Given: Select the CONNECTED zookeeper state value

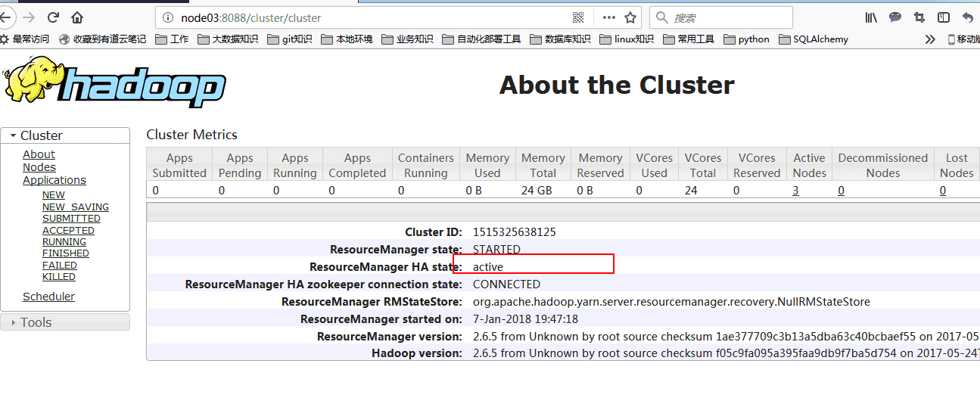Looking at the screenshot, I should click(x=506, y=284).
